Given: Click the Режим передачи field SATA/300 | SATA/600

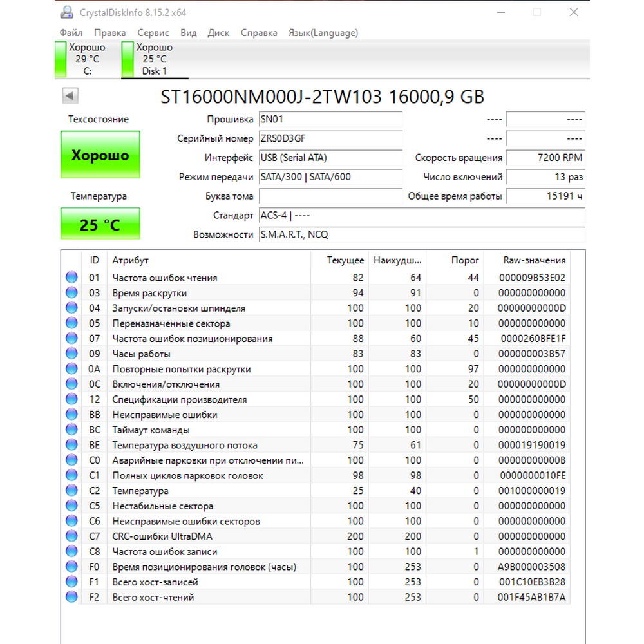Looking at the screenshot, I should pos(330,177).
